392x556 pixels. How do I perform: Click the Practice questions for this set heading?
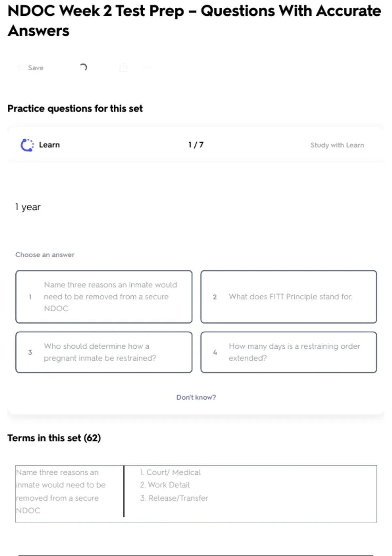(x=75, y=109)
